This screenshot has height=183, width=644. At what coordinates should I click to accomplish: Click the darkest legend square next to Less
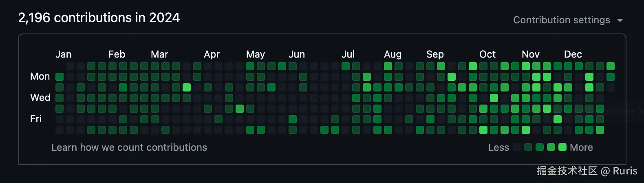pos(517,147)
